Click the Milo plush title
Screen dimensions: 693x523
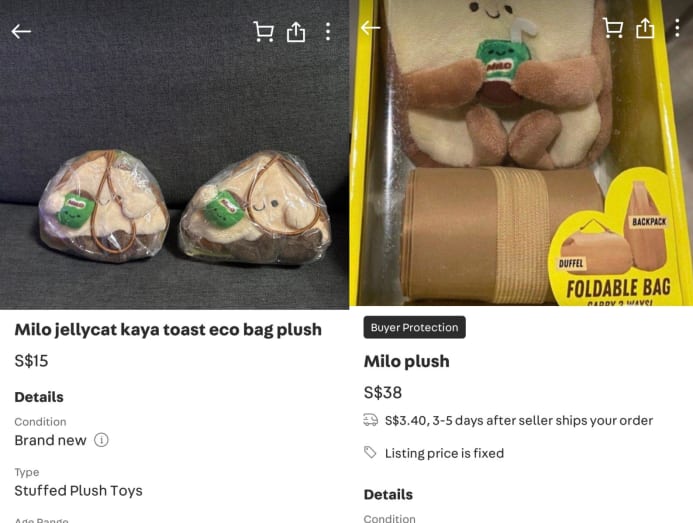click(x=407, y=361)
